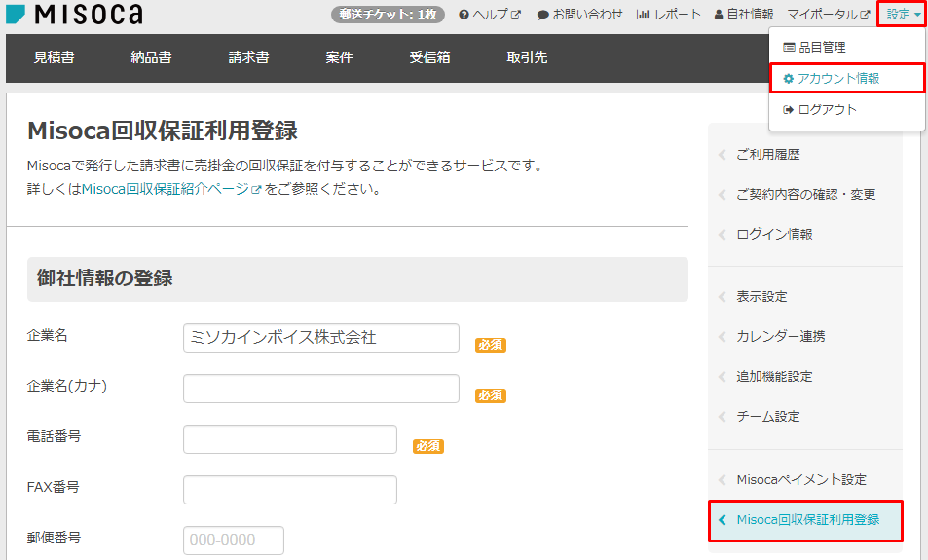The width and height of the screenshot is (928, 560).
Task: Open the 請求書 tab
Action: pyautogui.click(x=248, y=57)
